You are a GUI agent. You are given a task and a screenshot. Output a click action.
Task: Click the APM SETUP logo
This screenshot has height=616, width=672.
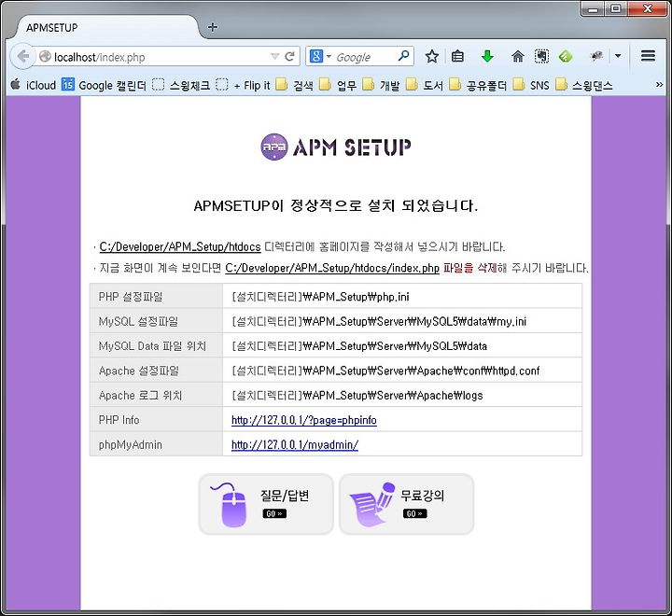[x=336, y=147]
